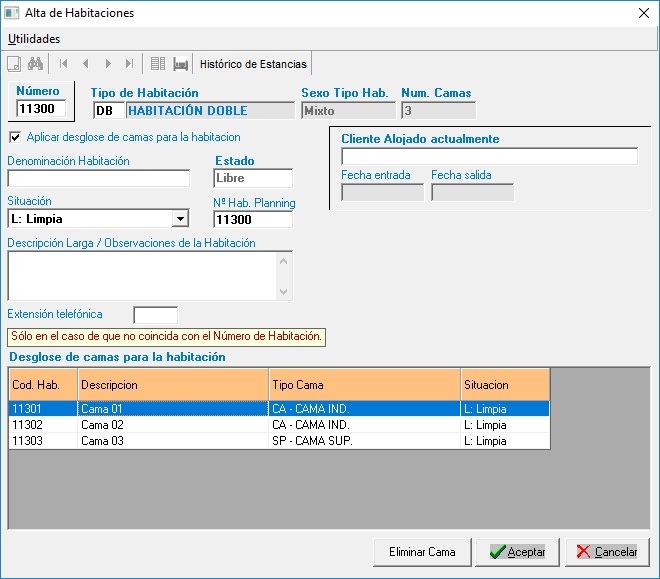Select the Cama 02 cell

point(173,425)
